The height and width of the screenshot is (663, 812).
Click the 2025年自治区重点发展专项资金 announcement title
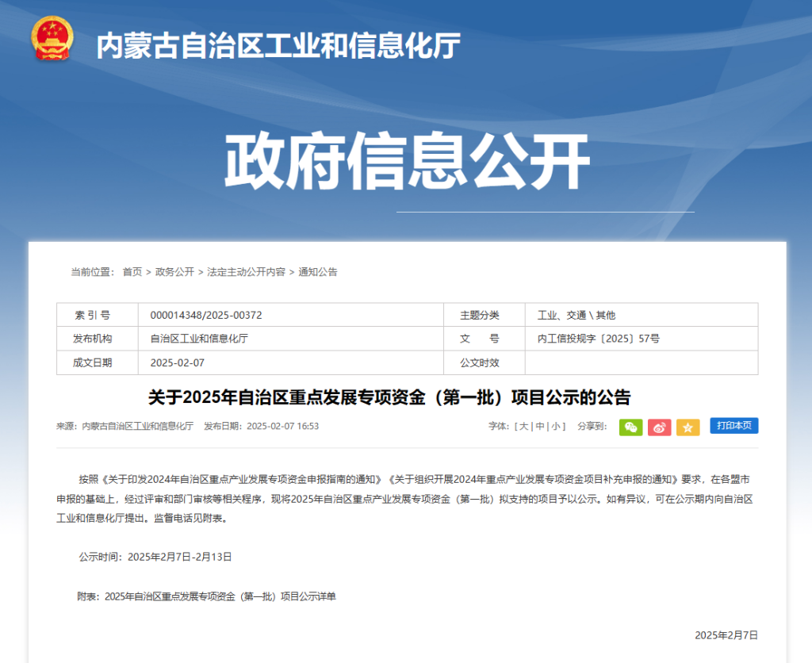pos(389,397)
